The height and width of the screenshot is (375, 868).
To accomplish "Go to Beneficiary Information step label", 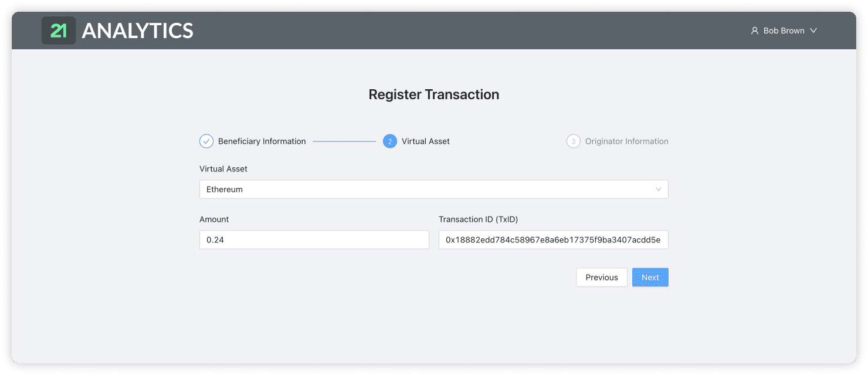I will [x=262, y=141].
